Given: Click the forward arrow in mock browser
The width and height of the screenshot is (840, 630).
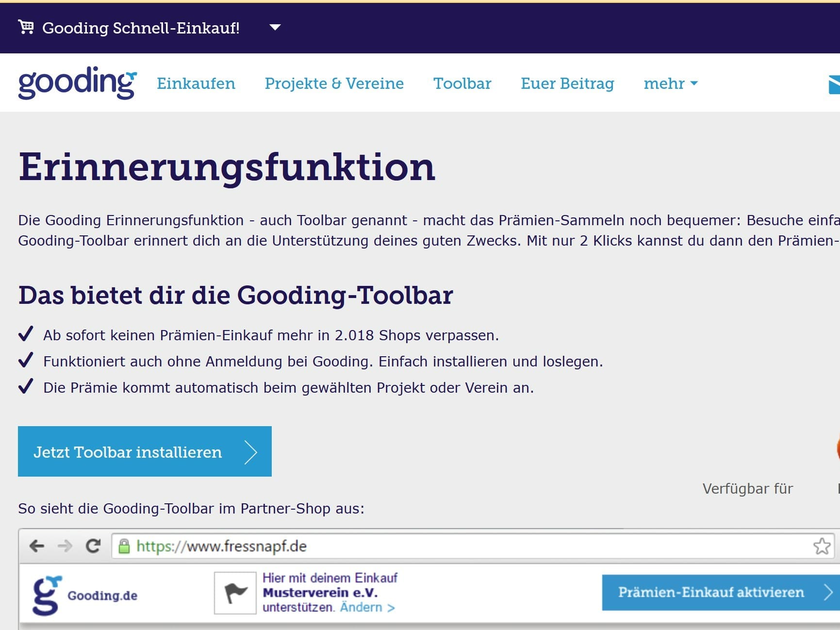Looking at the screenshot, I should pos(65,546).
